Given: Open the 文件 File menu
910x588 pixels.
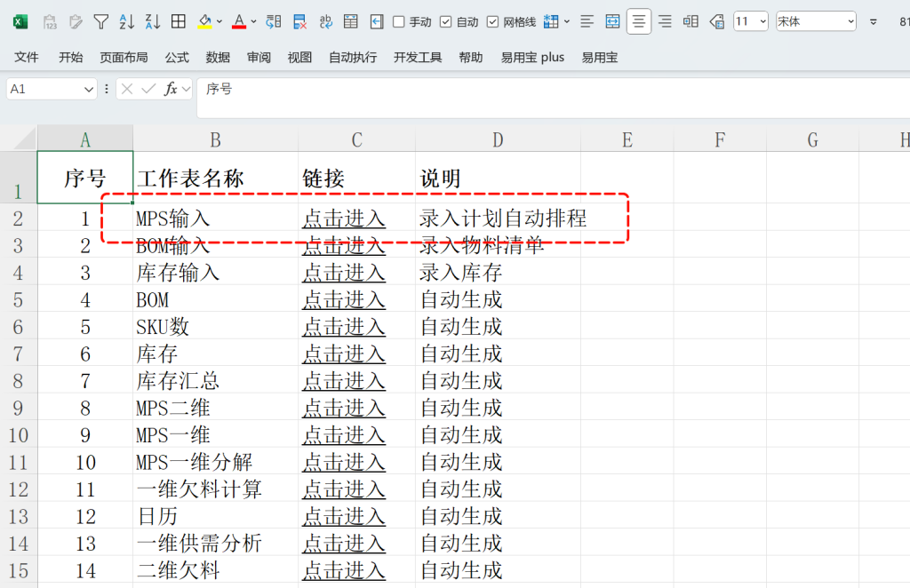Looking at the screenshot, I should [x=26, y=58].
